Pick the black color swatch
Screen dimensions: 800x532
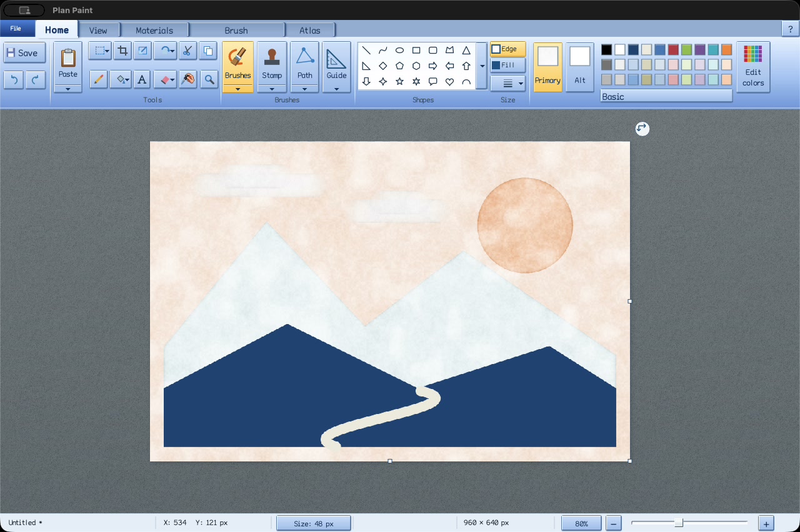tap(606, 49)
